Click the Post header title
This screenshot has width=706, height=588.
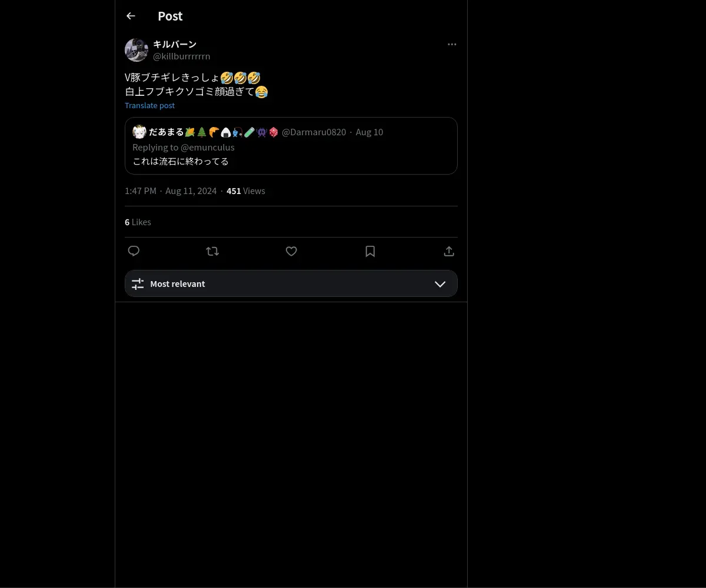(x=170, y=16)
